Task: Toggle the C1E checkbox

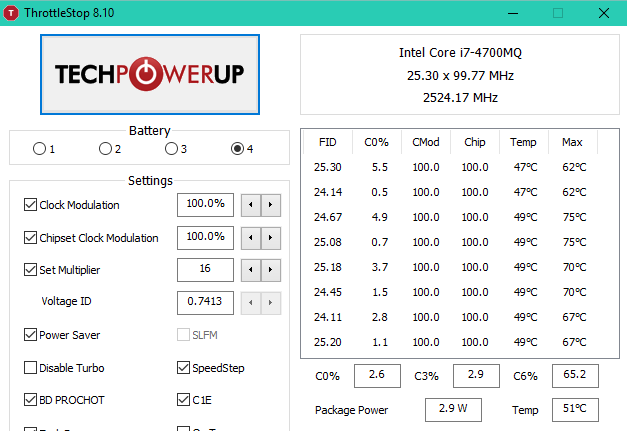Action: pyautogui.click(x=184, y=399)
